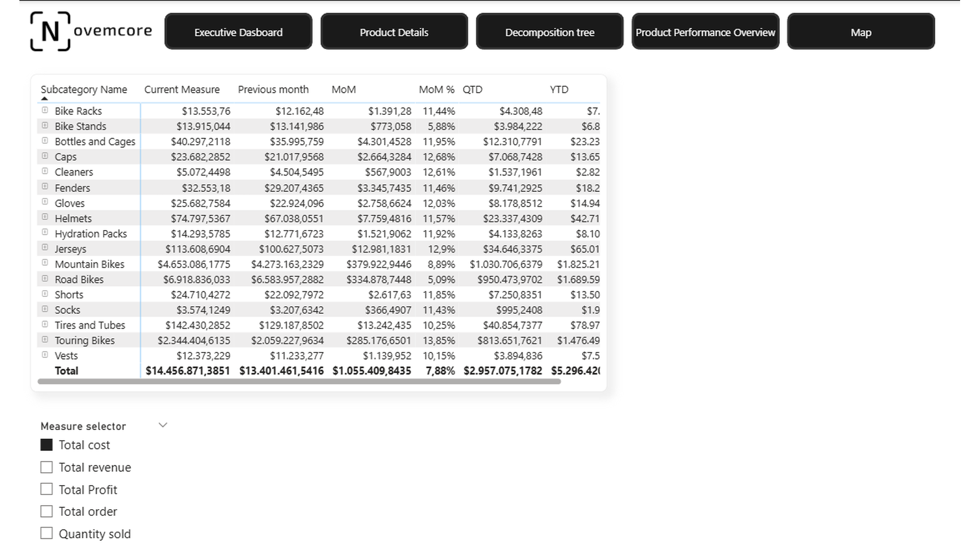Expand the Socks subcategory row
Screen dimensions: 980x551
point(45,309)
